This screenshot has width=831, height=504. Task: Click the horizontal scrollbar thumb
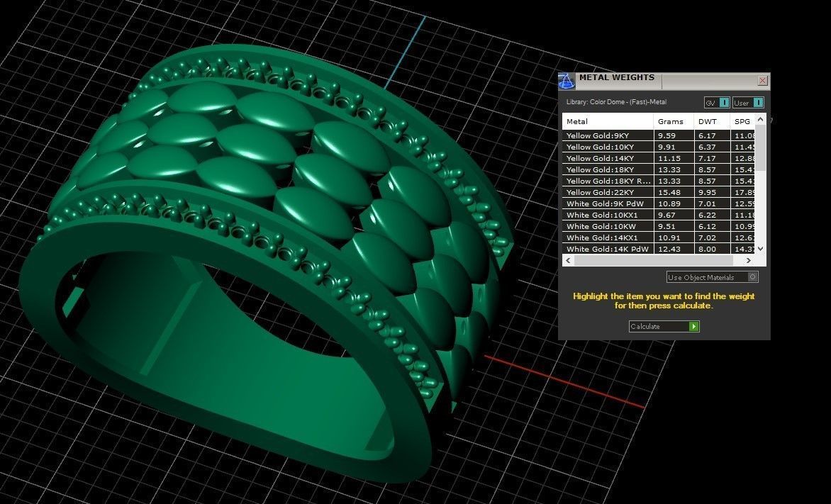click(654, 261)
